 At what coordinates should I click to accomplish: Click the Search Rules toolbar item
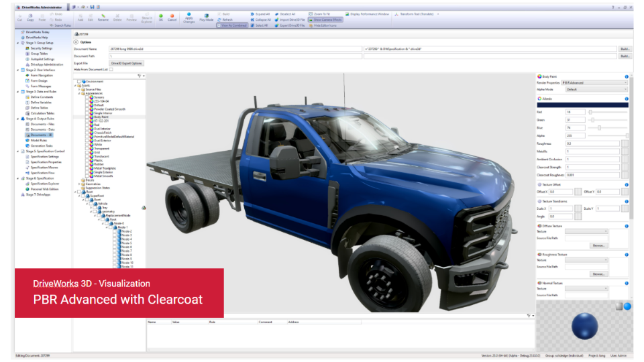coord(60,25)
